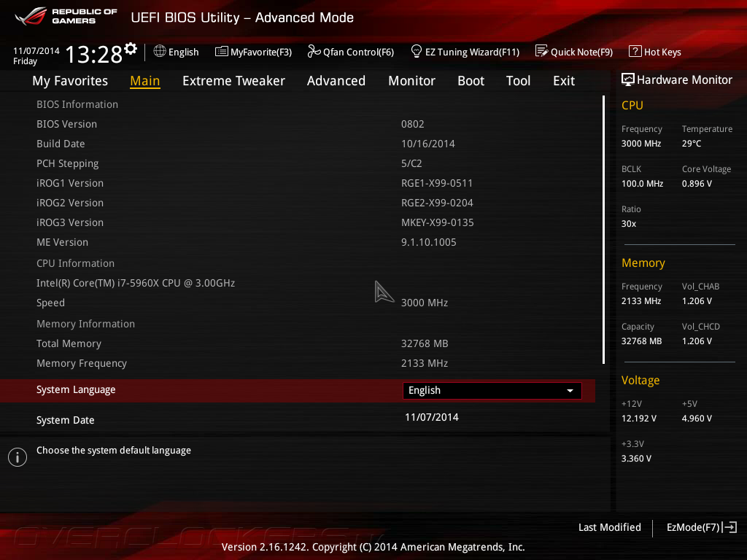Click Core Voltage 0.896 V reading
This screenshot has height=560, width=747.
(x=697, y=183)
